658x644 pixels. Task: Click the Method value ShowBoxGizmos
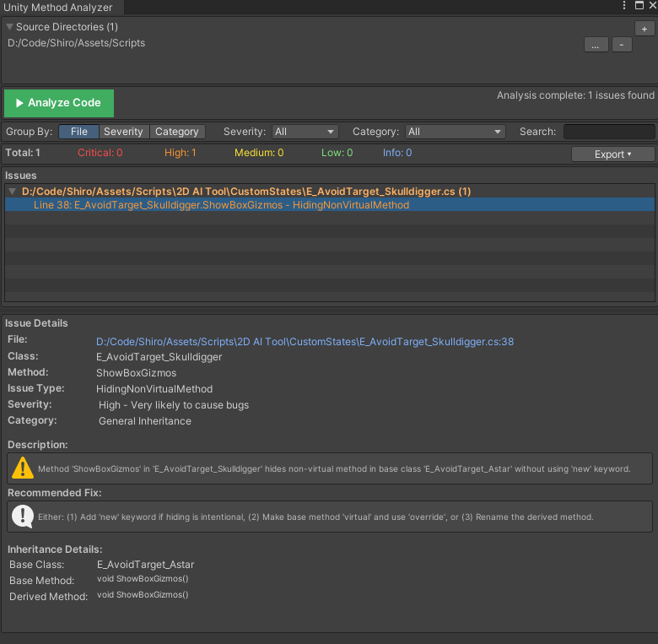137,373
